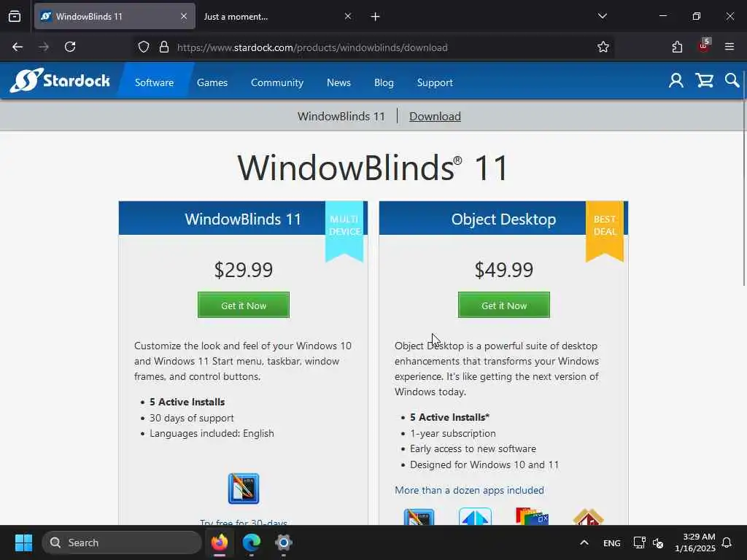
Task: Click the text Languages included: English
Action: point(212,433)
